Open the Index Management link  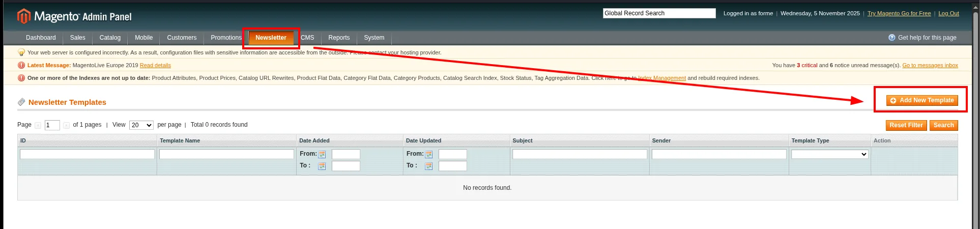[x=662, y=78]
